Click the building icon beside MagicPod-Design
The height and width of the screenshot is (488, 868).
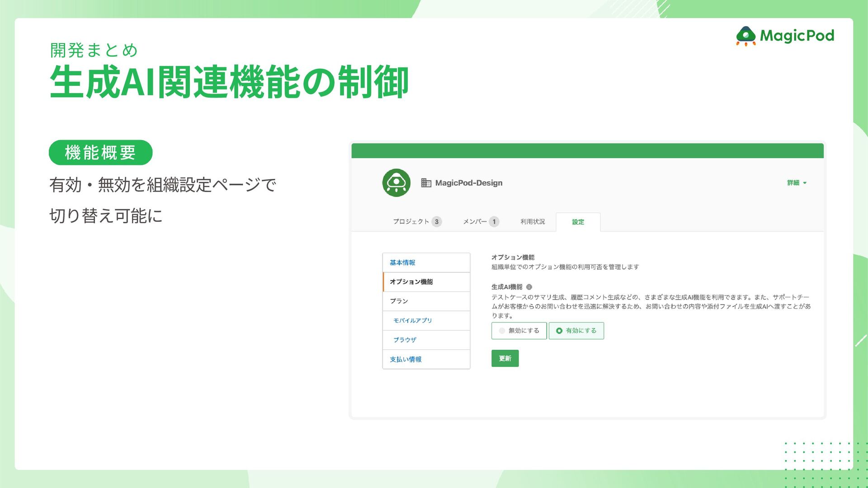pyautogui.click(x=426, y=183)
